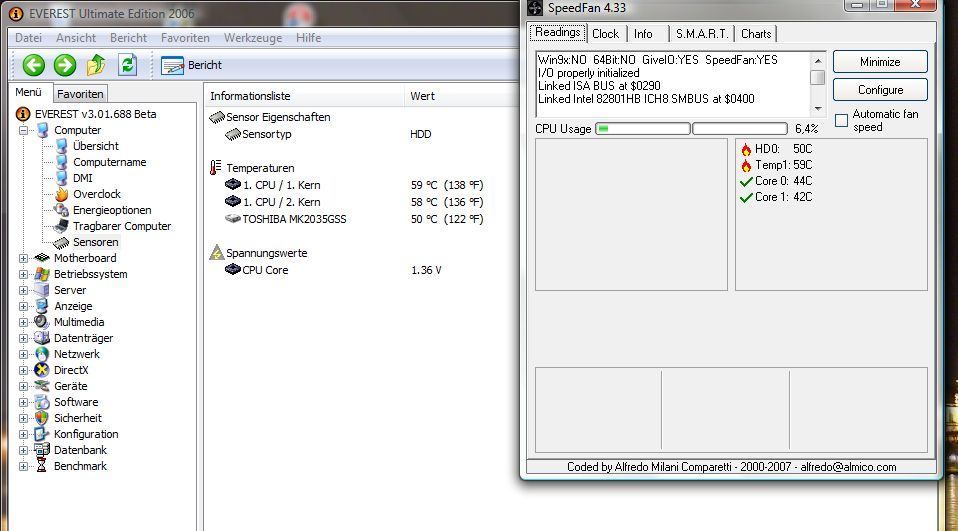Click the flame icon next to HD0
The image size is (958, 531).
[746, 149]
